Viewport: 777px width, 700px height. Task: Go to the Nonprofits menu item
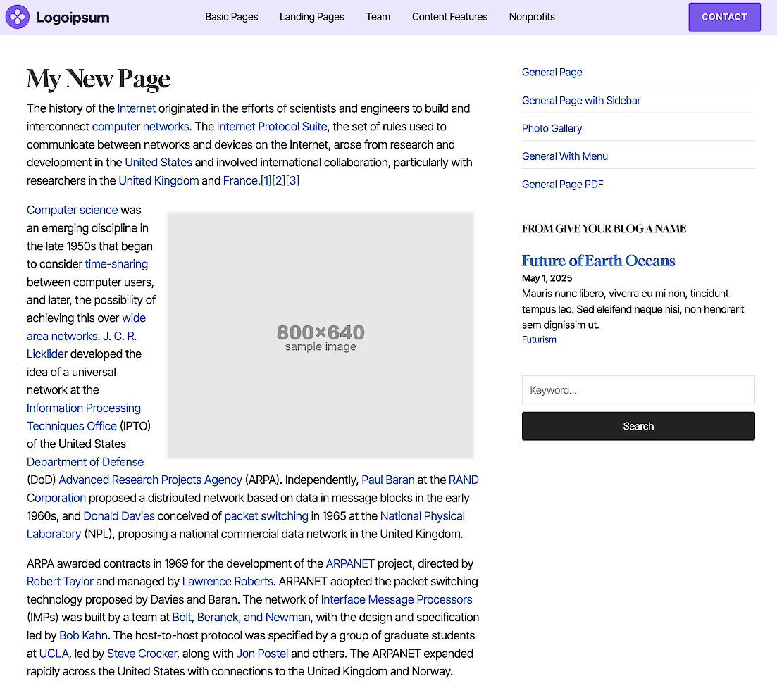[532, 17]
